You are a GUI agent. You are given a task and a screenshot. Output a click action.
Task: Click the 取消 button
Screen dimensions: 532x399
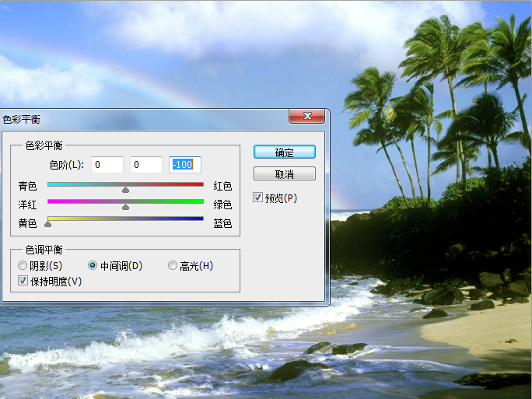[x=285, y=173]
